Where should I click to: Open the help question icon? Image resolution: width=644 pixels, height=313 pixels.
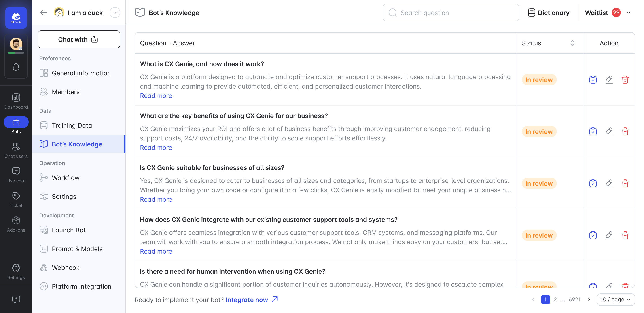click(16, 299)
